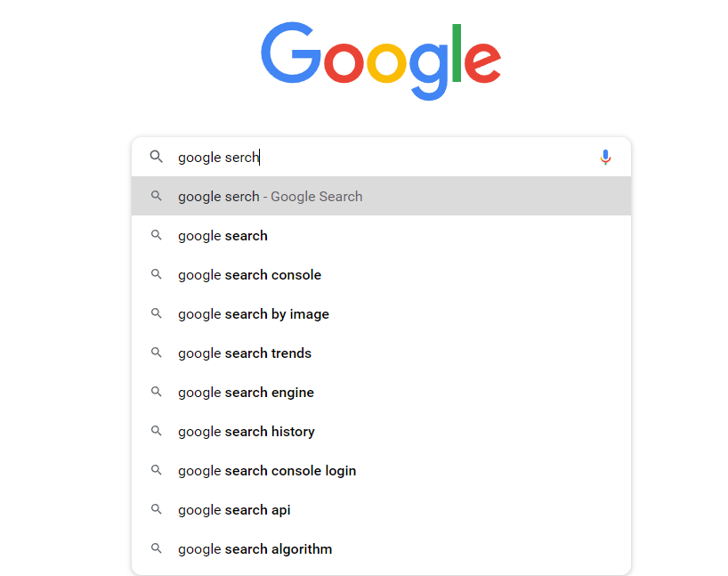Pick 'google search algorithm' suggestion
The height and width of the screenshot is (576, 728).
pos(255,549)
